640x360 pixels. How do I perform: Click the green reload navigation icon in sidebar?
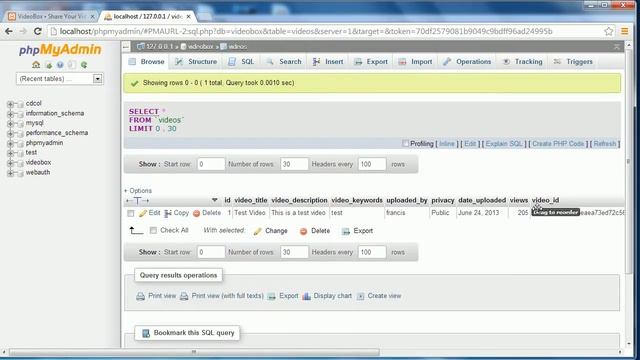click(84, 65)
